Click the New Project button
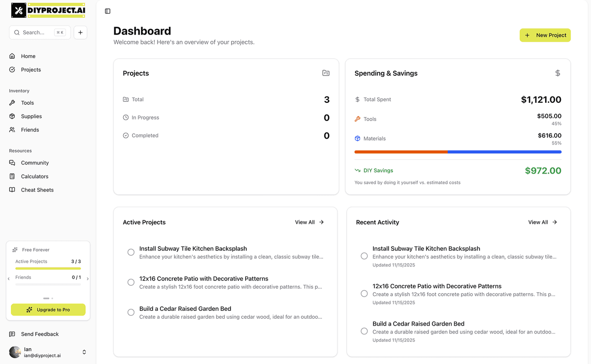591x364 pixels. (545, 35)
